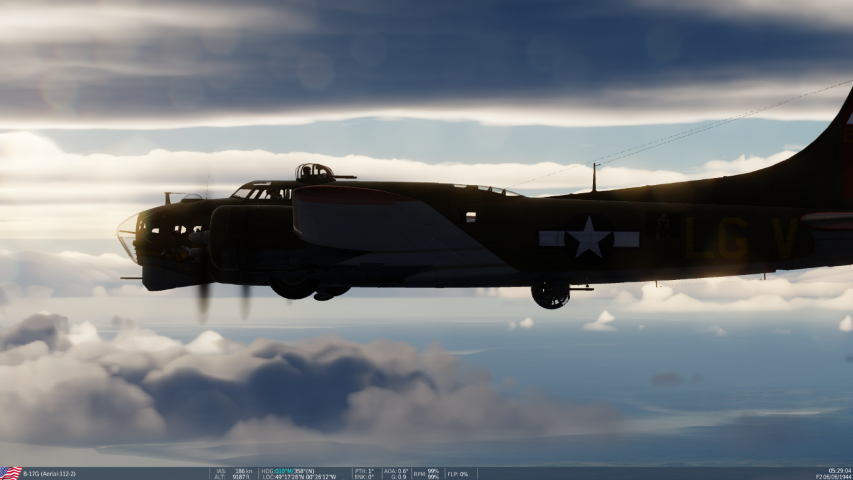The height and width of the screenshot is (480, 853).
Task: Click the BNK bank indicator
Action: [364, 477]
